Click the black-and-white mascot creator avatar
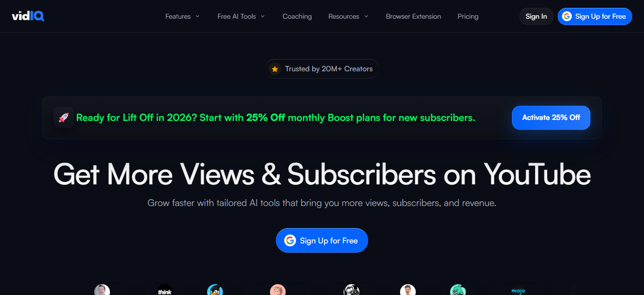644x295 pixels. 351,290
